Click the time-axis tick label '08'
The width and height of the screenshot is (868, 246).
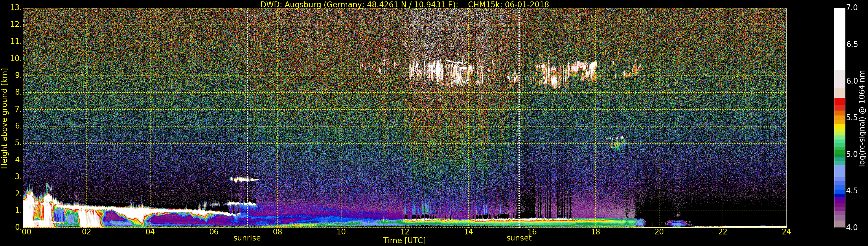pos(277,232)
